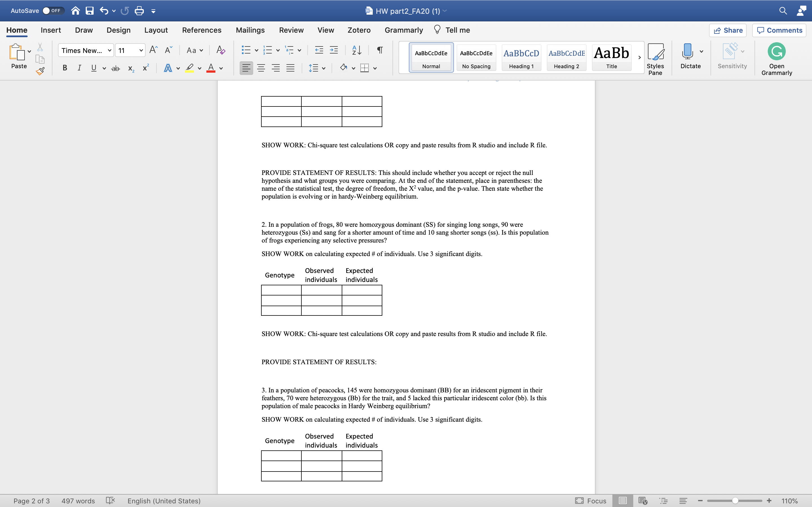Apply the Heading 1 style thumbnail
Image resolution: width=812 pixels, height=507 pixels.
point(521,57)
